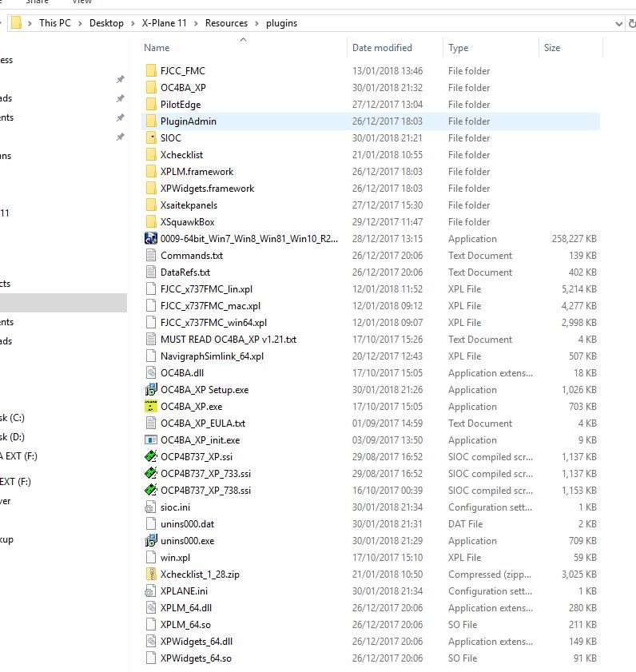
Task: Go to This PC in breadcrumb
Action: pos(55,22)
